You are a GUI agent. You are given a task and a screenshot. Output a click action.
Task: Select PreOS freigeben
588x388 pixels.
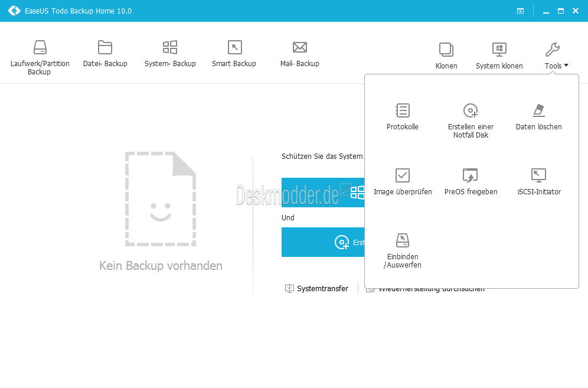(x=471, y=182)
